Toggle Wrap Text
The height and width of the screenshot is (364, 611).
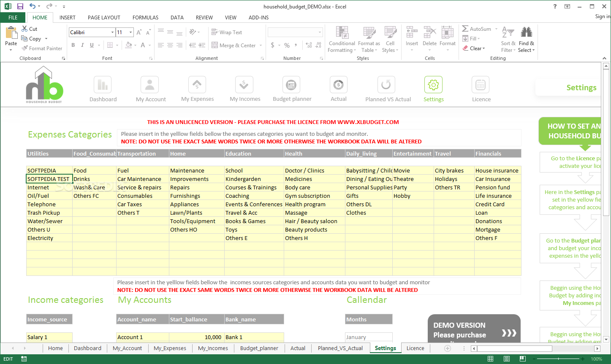(x=227, y=32)
